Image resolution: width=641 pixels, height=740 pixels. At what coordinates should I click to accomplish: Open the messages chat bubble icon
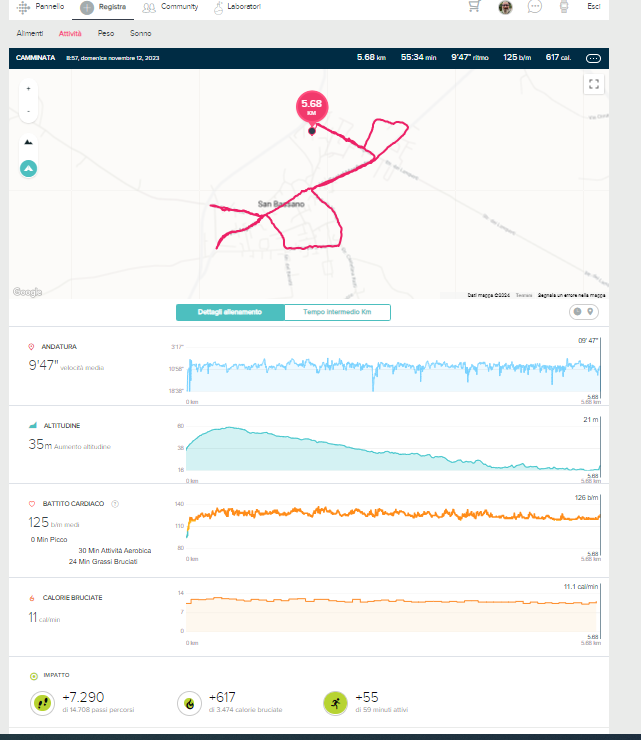[x=534, y=7]
